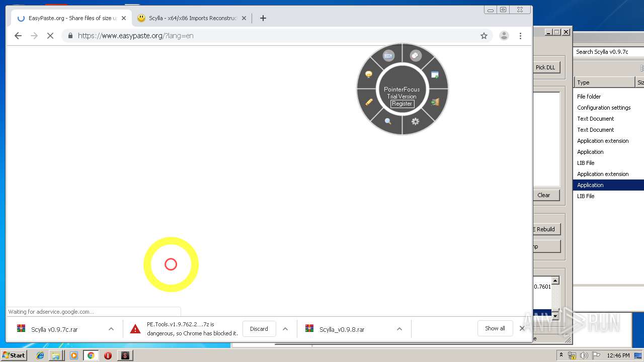The width and height of the screenshot is (644, 362).
Task: Show all Chrome downloads
Action: pyautogui.click(x=495, y=328)
